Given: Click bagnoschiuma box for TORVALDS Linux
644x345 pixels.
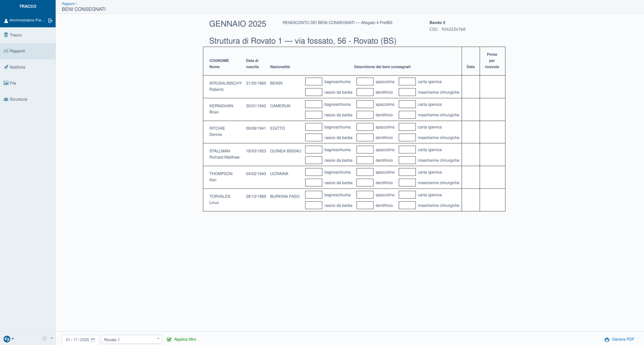Looking at the screenshot, I should point(314,195).
